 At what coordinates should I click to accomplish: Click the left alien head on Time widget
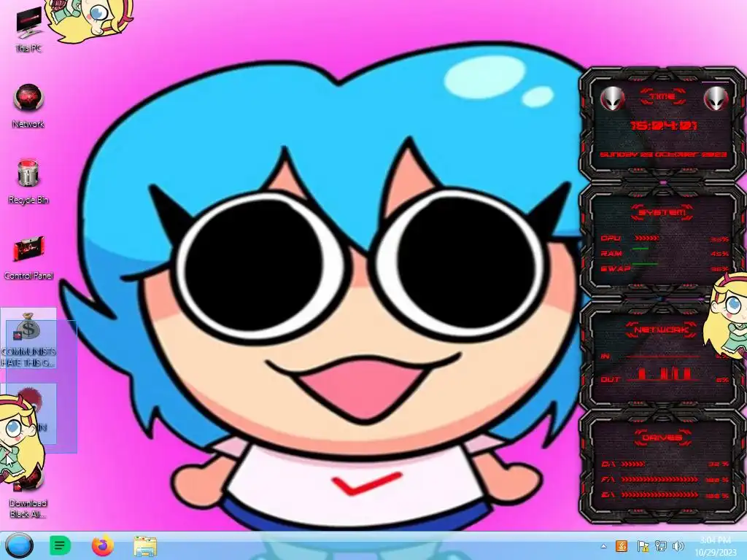pos(612,98)
